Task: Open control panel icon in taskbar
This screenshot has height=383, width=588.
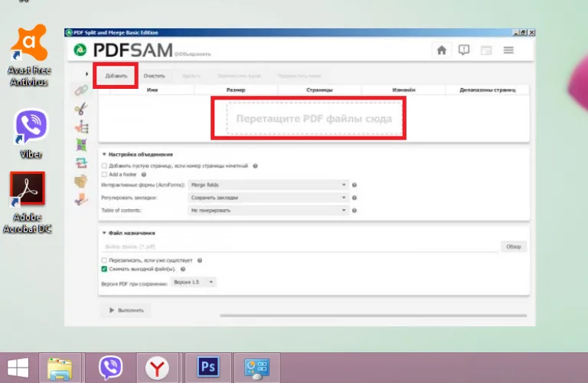Action: 257,368
